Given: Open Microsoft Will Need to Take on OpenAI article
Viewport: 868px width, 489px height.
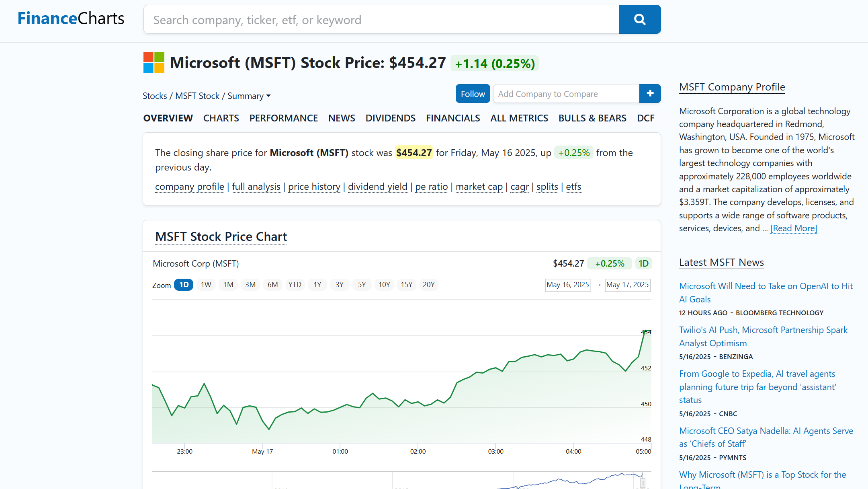Looking at the screenshot, I should click(x=766, y=293).
